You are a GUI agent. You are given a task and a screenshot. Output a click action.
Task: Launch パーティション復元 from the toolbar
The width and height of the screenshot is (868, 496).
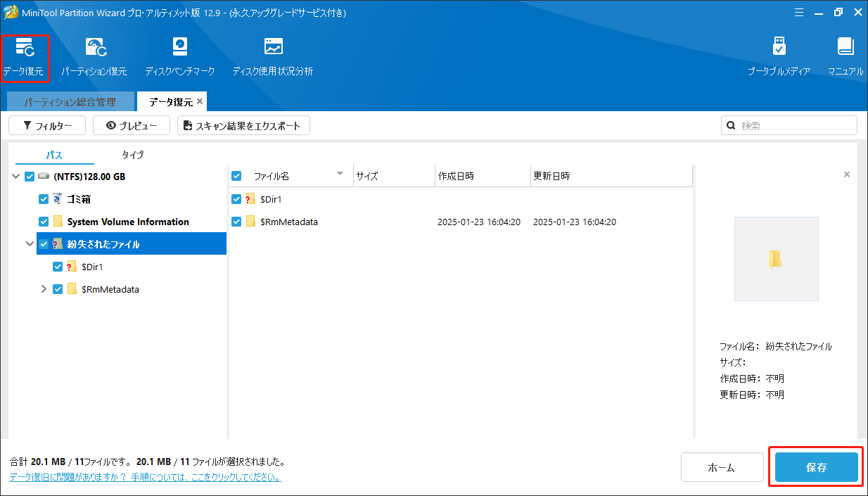tap(94, 58)
